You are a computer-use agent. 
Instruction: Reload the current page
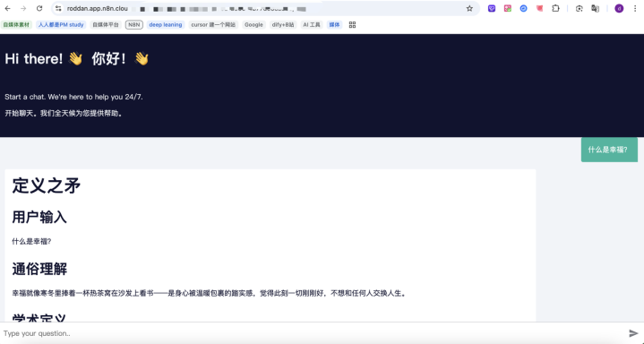[39, 8]
